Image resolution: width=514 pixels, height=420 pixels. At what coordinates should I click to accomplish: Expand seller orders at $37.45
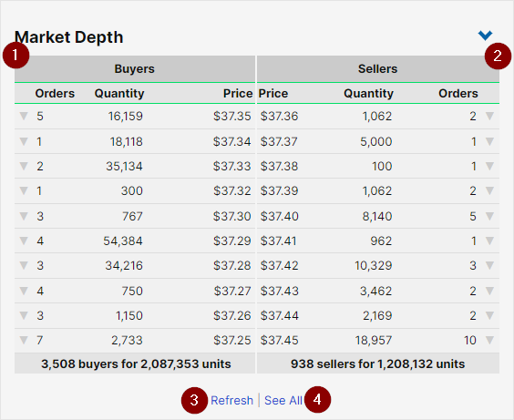coord(489,340)
